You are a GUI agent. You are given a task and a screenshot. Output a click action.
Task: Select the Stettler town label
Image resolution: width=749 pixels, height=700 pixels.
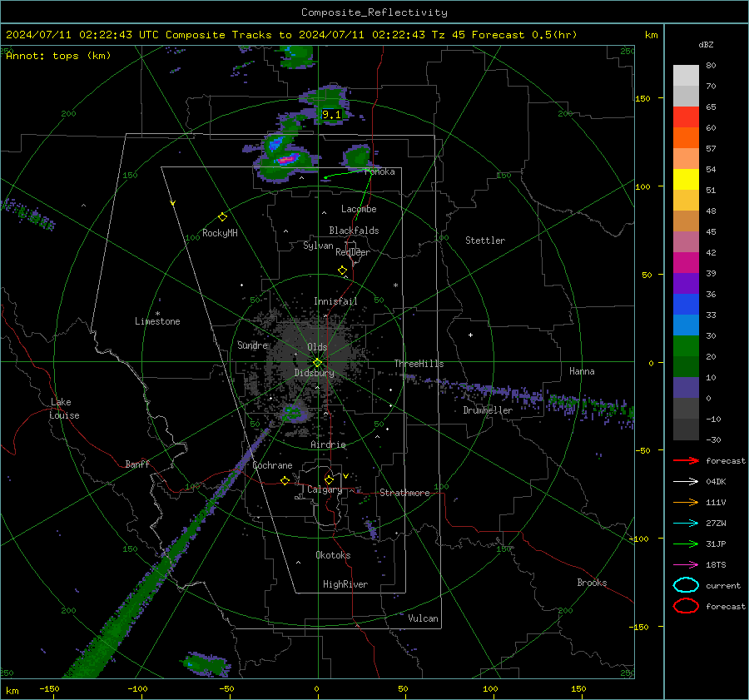point(485,241)
